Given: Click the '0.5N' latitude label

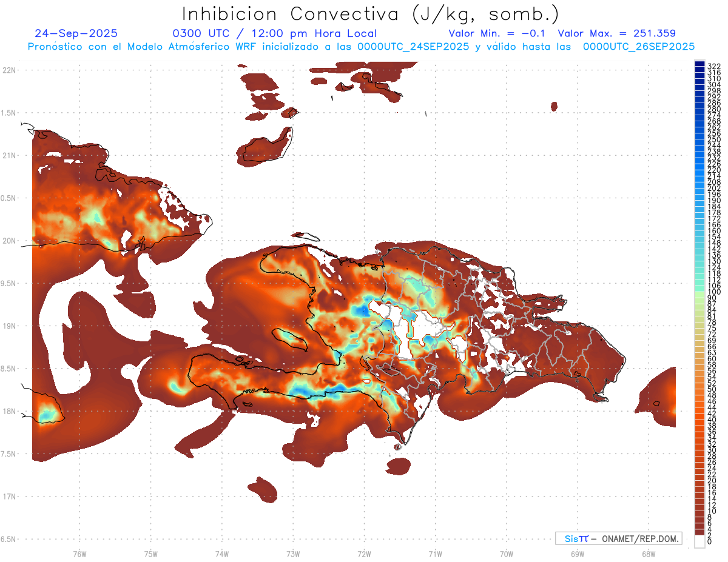Looking at the screenshot, I should coord(8,198).
